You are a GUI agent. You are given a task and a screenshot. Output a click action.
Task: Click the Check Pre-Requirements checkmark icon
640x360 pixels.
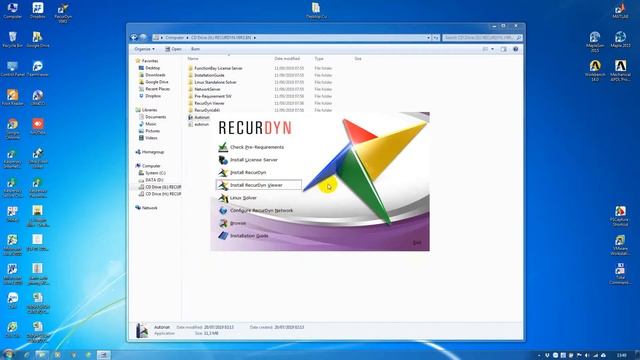click(x=223, y=147)
